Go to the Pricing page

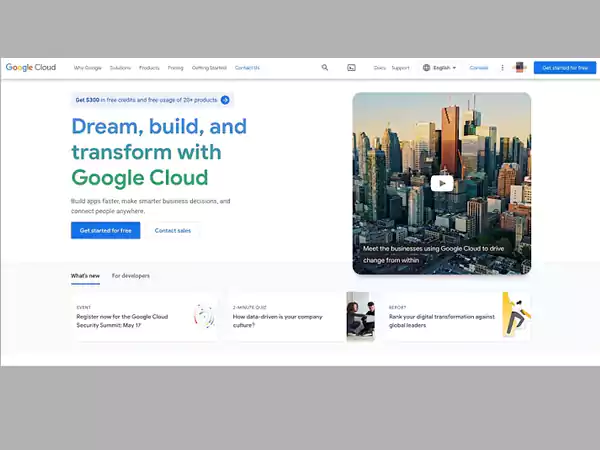pyautogui.click(x=175, y=68)
